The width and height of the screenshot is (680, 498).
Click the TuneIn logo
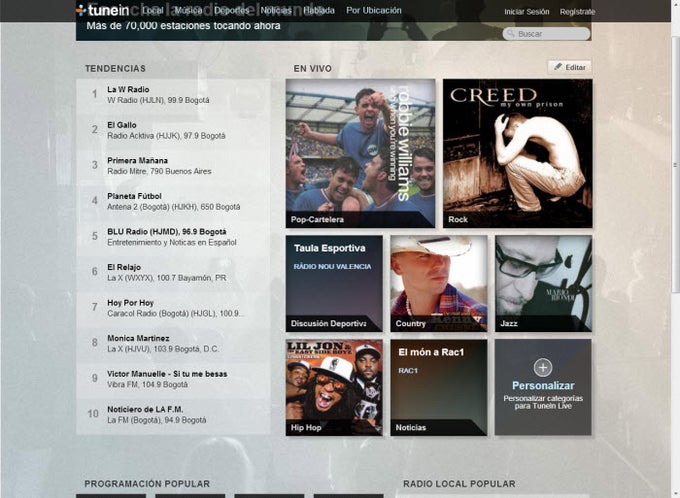[102, 10]
